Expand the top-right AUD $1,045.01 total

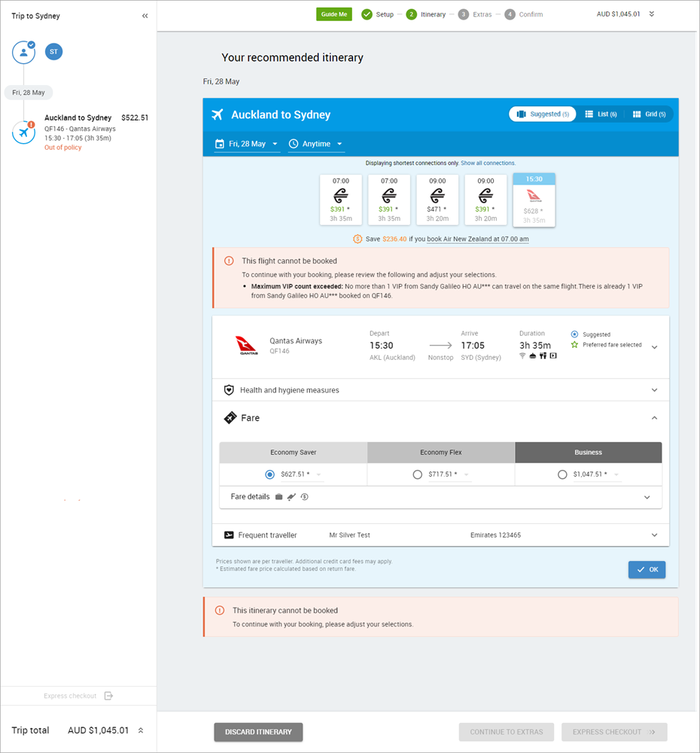[x=652, y=14]
